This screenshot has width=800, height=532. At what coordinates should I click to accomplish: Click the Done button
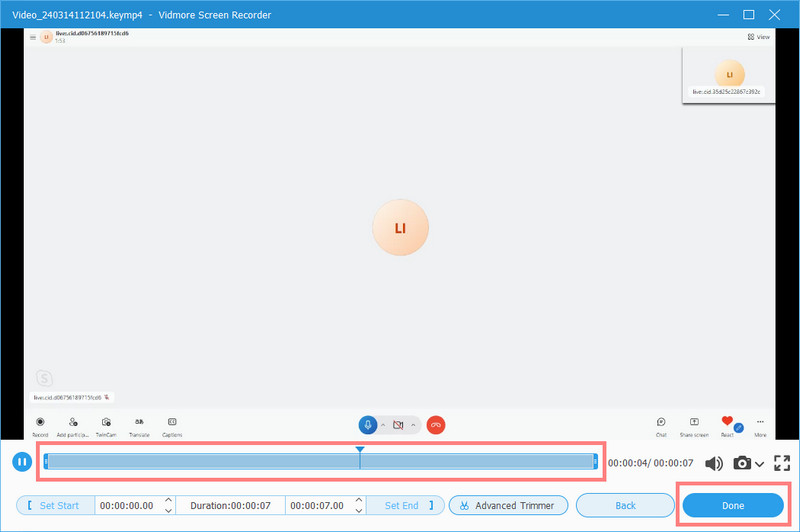tap(732, 506)
